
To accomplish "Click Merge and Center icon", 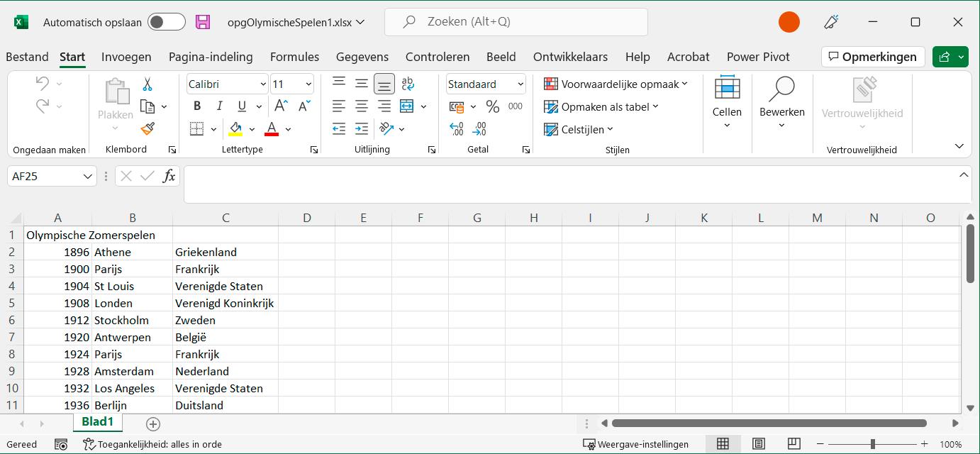I will coord(407,106).
